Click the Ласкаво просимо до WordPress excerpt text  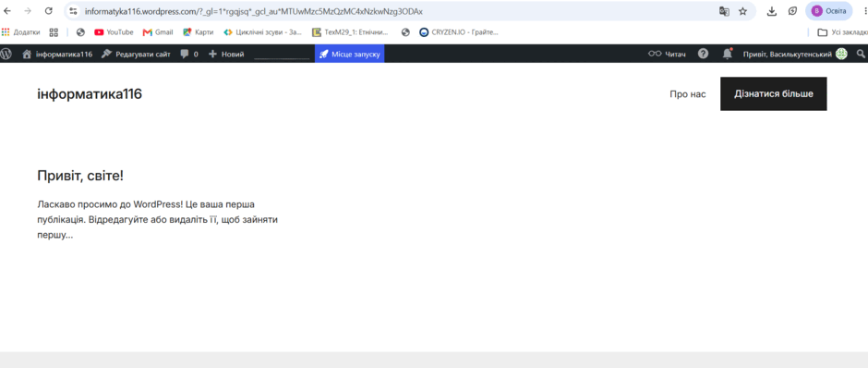pos(157,219)
